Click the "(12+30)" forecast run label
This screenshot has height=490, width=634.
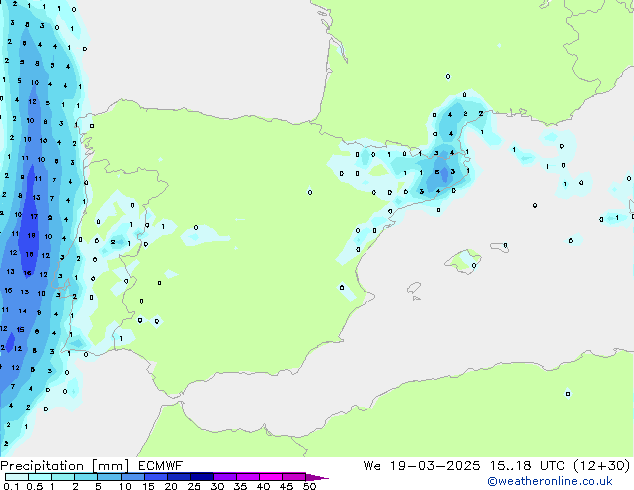[602, 465]
